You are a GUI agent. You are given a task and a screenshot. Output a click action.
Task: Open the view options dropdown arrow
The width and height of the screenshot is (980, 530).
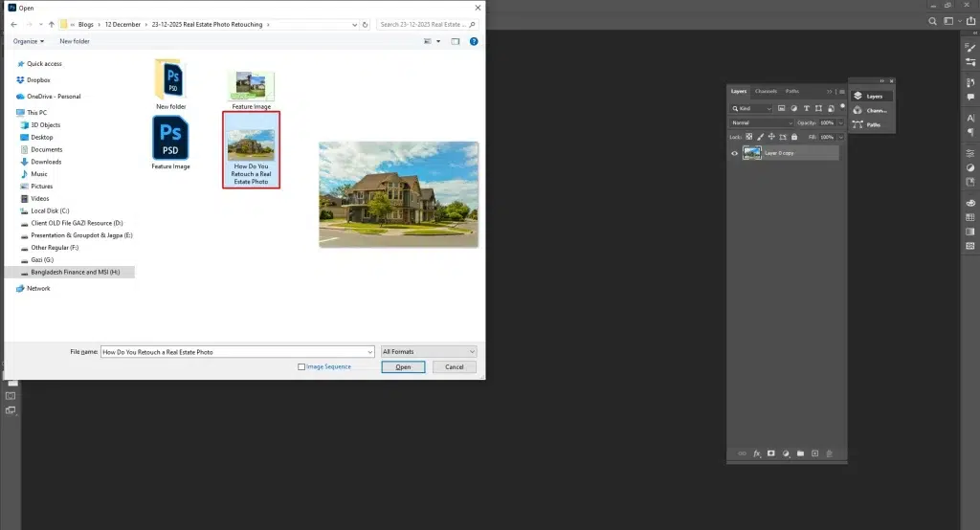click(438, 41)
